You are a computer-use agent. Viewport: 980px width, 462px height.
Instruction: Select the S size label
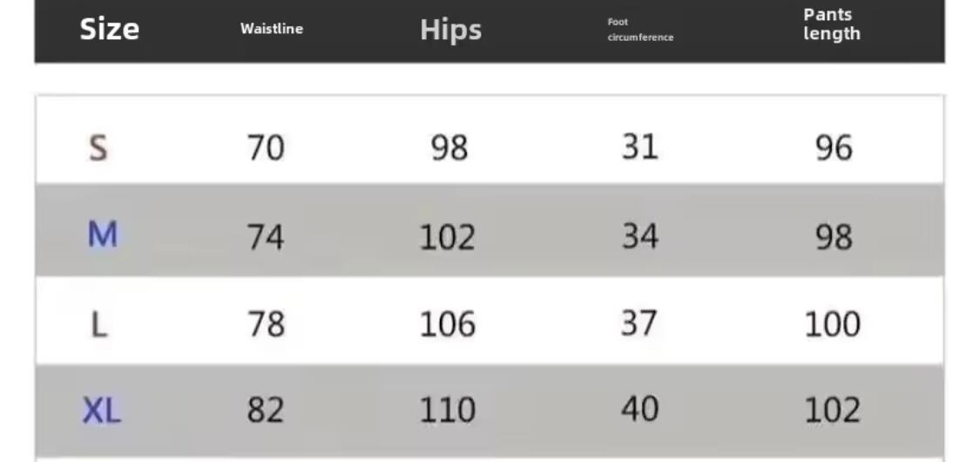[x=98, y=147]
